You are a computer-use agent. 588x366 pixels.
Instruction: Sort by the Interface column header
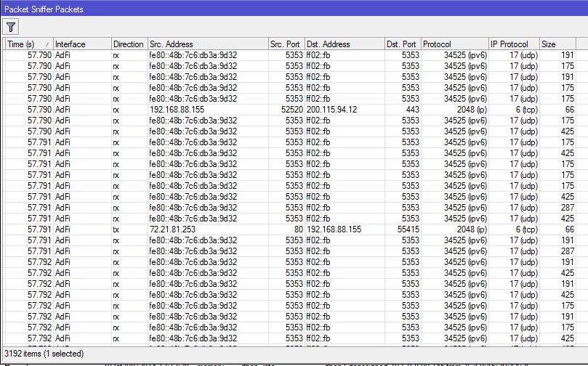[82, 44]
